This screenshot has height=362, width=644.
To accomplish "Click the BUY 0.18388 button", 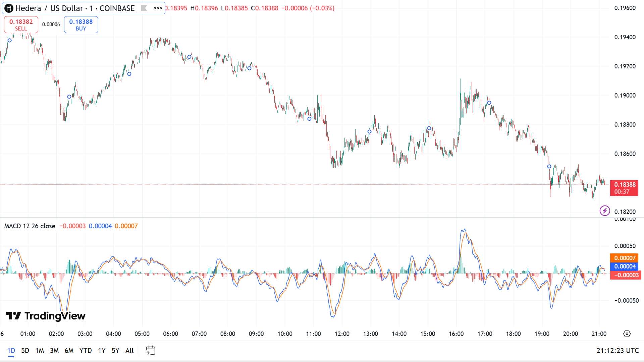I will coord(81,24).
